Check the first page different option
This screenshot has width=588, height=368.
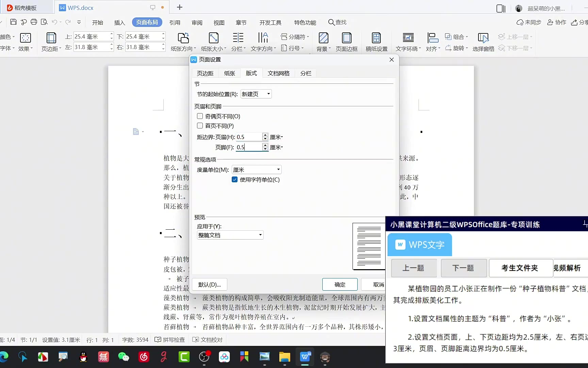(x=200, y=126)
